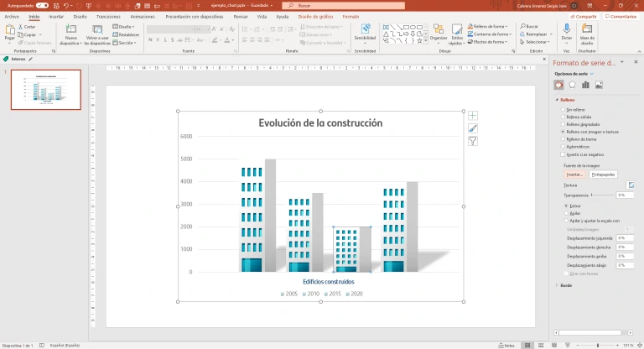Click the Dictar microphone icon

tap(566, 29)
